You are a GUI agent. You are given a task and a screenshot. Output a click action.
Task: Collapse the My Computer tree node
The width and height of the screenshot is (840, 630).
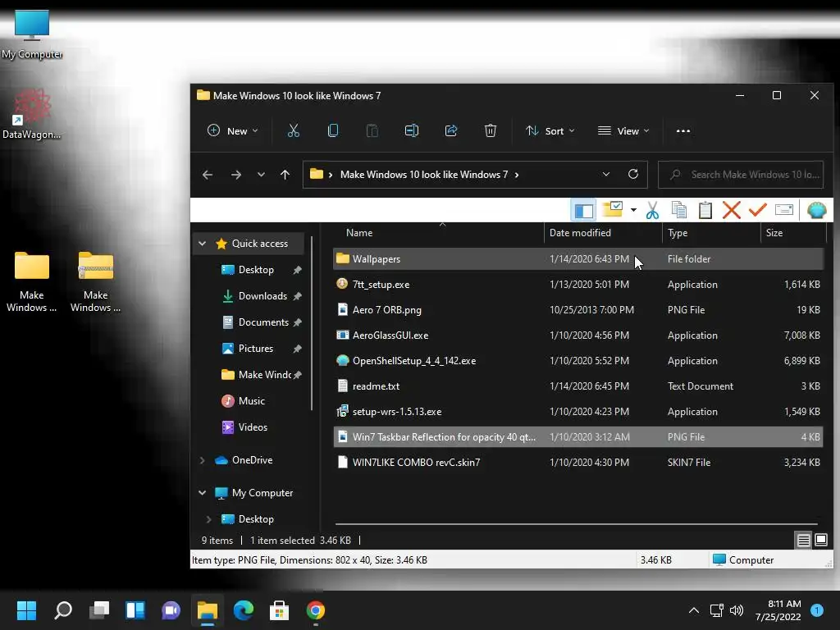point(203,493)
